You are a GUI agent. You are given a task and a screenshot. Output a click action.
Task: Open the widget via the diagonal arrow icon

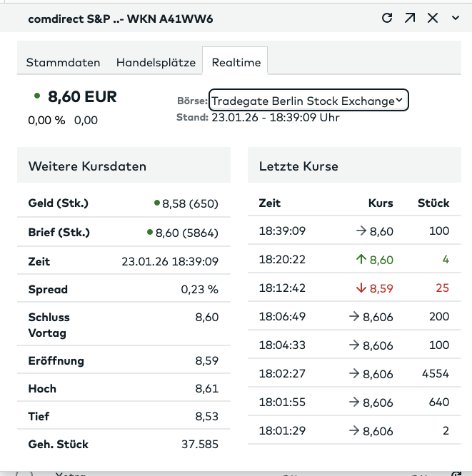pos(410,18)
